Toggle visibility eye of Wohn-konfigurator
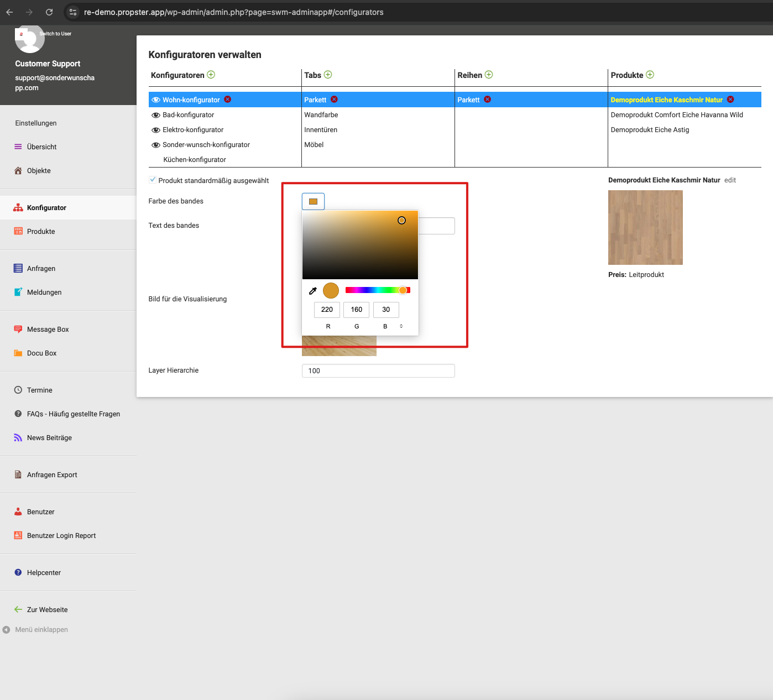This screenshot has height=700, width=773. tap(156, 100)
